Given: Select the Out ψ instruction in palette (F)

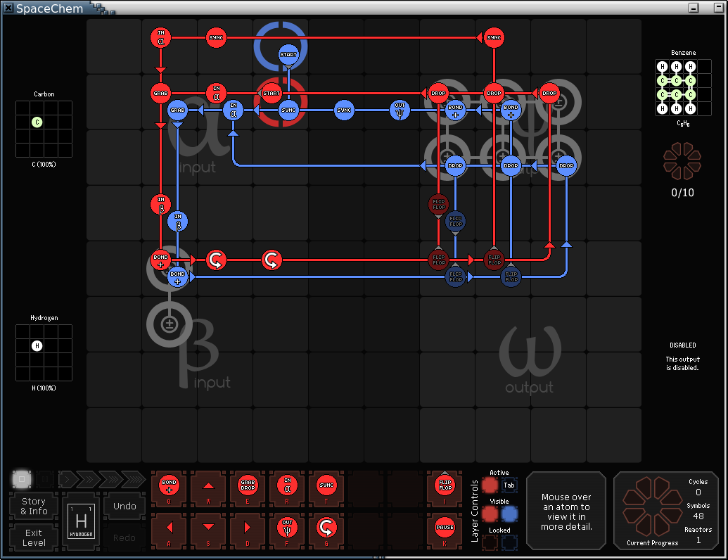Looking at the screenshot, I should (287, 530).
